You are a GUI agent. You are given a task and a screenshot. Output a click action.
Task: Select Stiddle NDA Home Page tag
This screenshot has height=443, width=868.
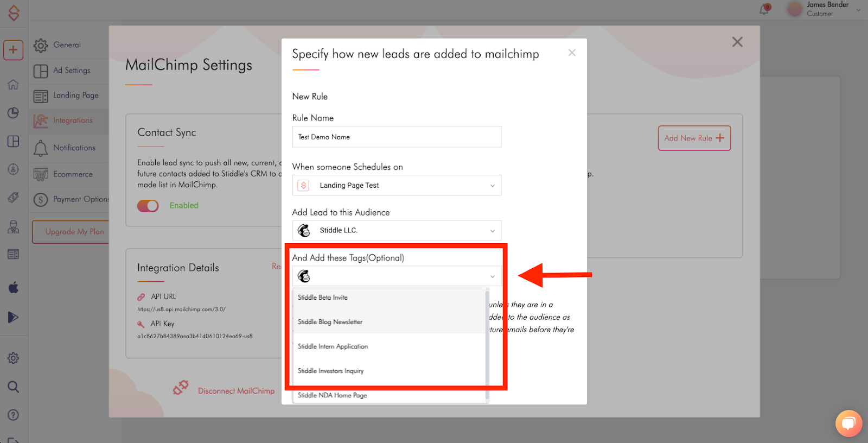389,395
